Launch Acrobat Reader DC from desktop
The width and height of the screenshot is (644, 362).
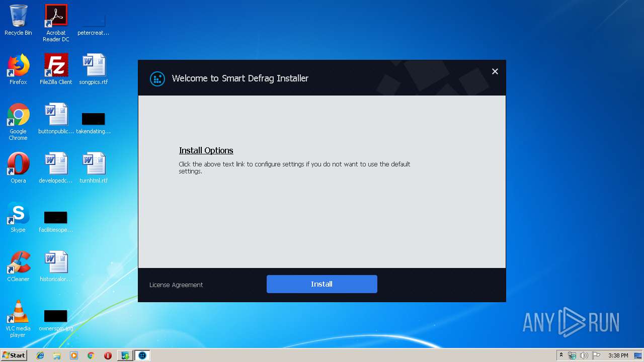[56, 23]
